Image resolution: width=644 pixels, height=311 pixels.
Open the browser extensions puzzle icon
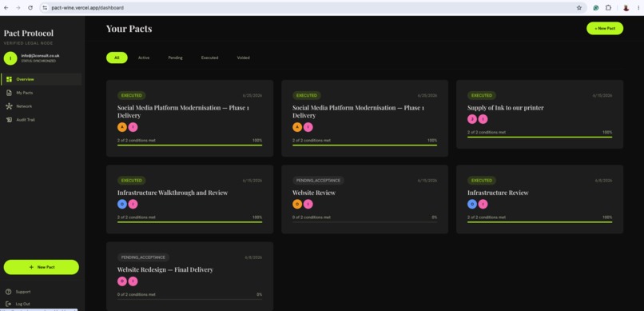click(608, 8)
